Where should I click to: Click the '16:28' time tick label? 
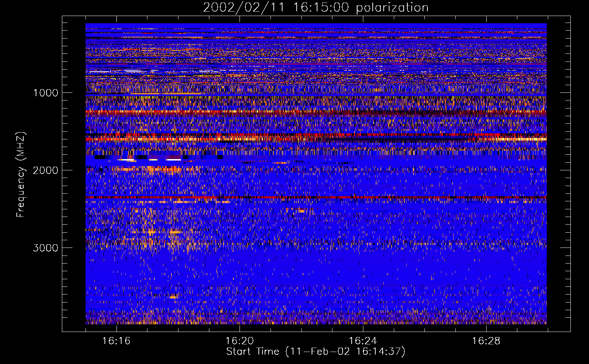point(486,341)
